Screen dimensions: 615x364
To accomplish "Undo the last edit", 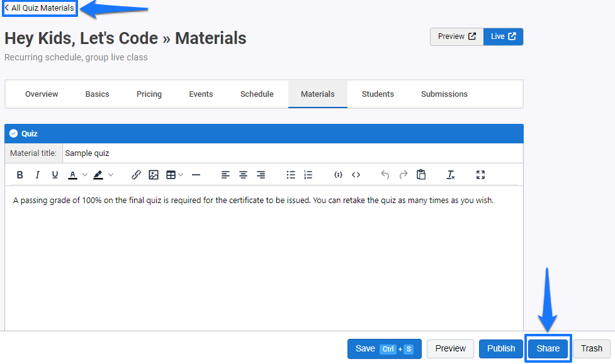I will coord(385,174).
